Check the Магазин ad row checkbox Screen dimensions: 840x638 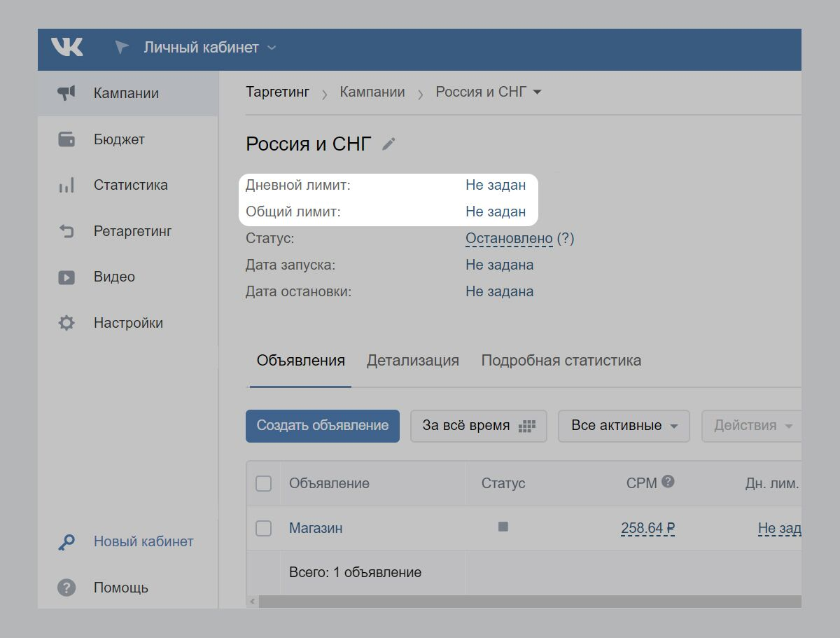point(263,528)
